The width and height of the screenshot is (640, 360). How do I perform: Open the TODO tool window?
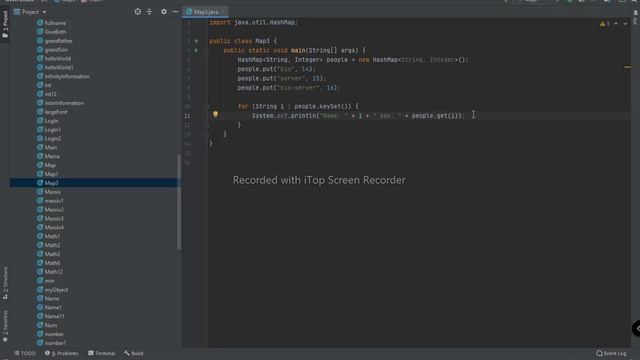[25, 353]
